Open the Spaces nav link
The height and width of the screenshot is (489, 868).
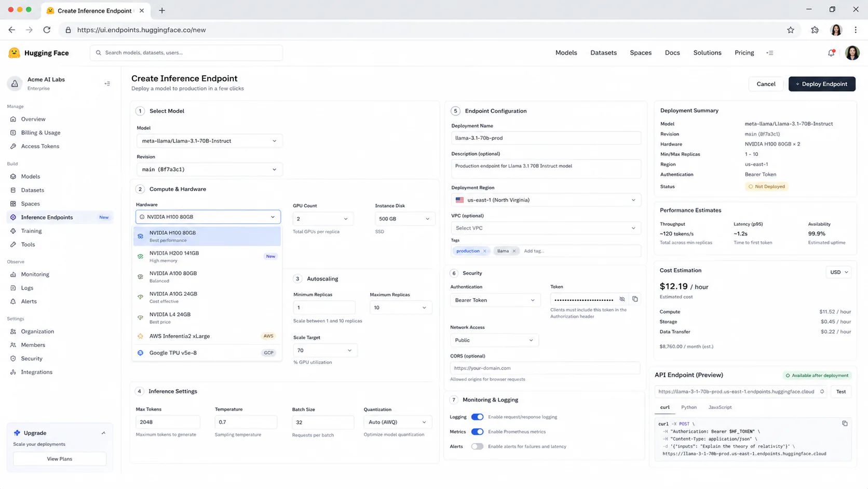[641, 53]
